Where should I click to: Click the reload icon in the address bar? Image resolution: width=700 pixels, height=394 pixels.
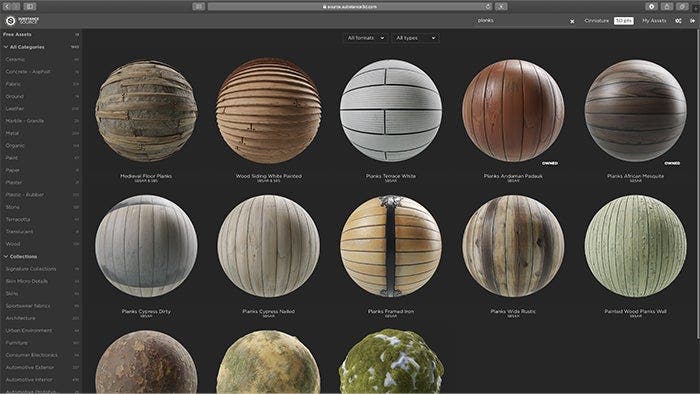tap(488, 6)
